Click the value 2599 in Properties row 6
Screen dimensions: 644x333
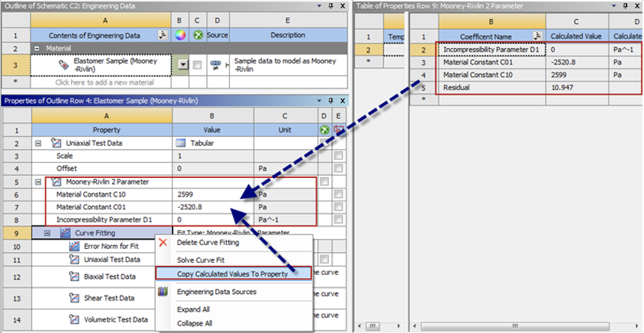tap(185, 195)
